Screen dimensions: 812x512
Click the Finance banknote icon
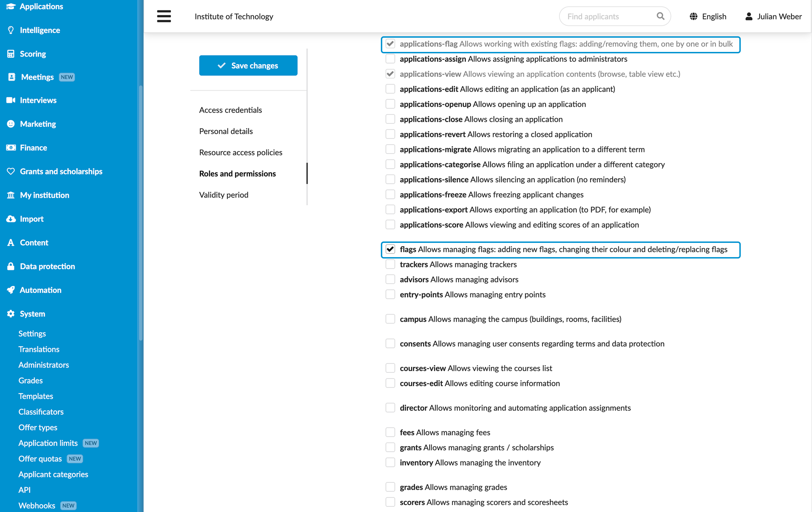pyautogui.click(x=11, y=147)
